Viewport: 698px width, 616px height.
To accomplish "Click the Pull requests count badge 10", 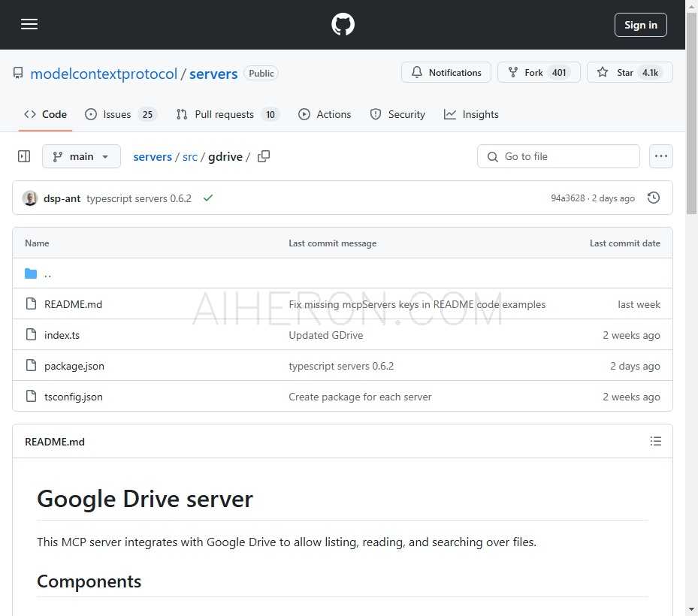I will click(x=270, y=115).
